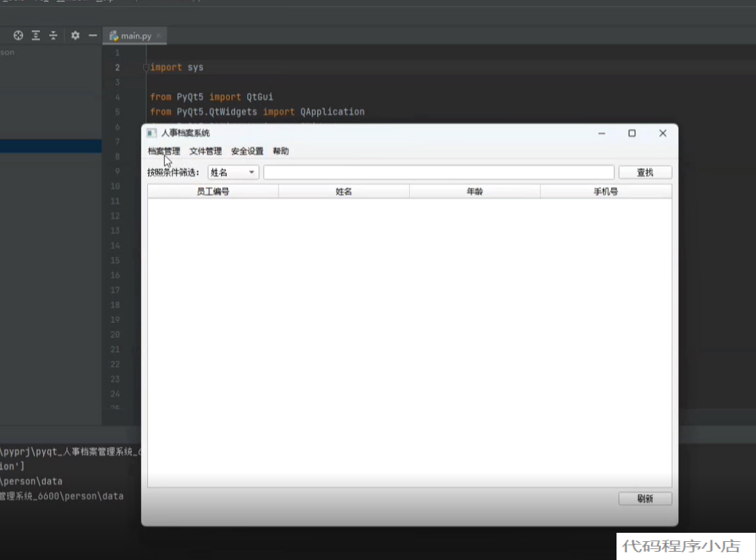Click the application icon in the 人事档案系统 title bar
Screen dimensions: 756x560
151,133
